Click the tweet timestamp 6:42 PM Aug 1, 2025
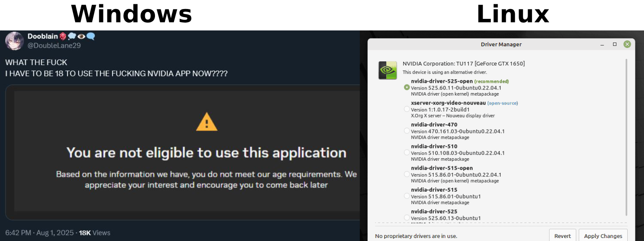 pos(39,233)
